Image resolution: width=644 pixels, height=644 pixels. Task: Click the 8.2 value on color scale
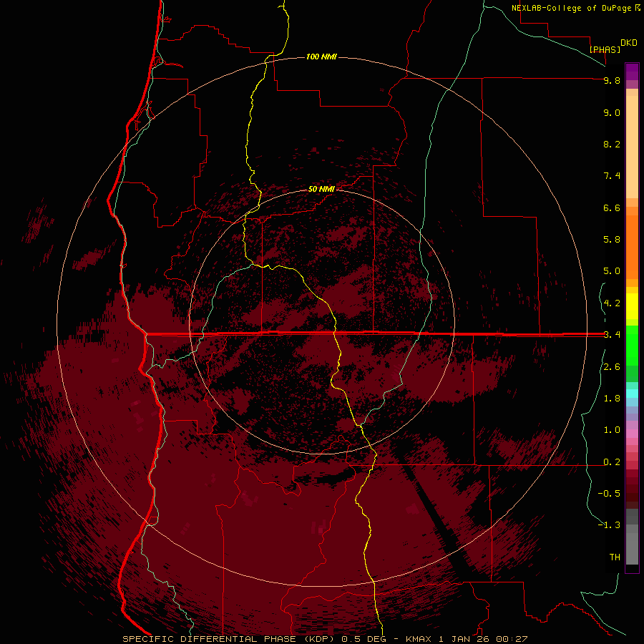612,144
